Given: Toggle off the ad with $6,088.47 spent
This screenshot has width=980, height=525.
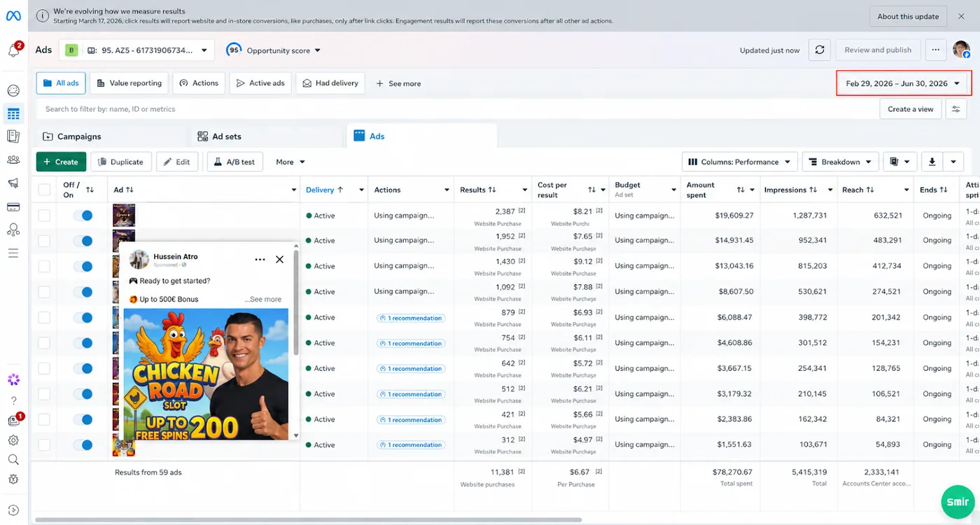Looking at the screenshot, I should (83, 317).
